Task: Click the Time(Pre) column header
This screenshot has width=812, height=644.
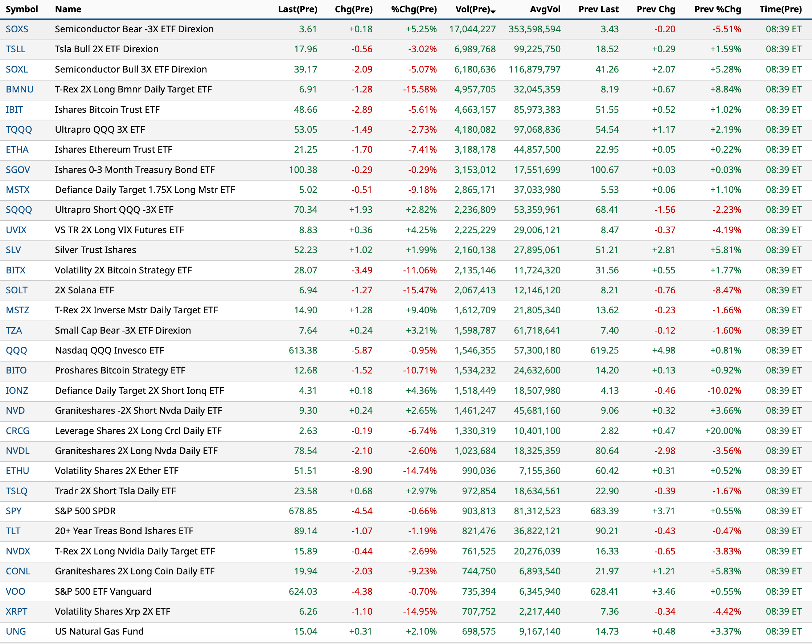Action: [780, 9]
